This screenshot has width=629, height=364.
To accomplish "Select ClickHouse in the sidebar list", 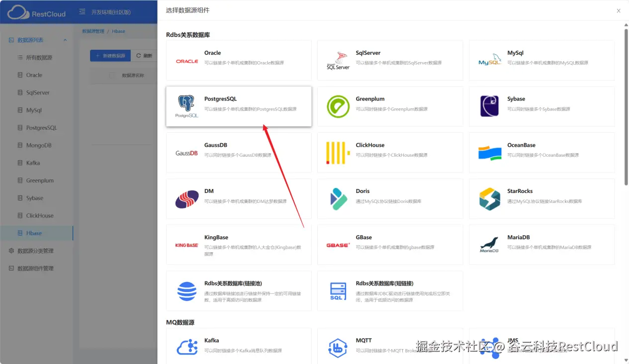I will click(x=37, y=216).
